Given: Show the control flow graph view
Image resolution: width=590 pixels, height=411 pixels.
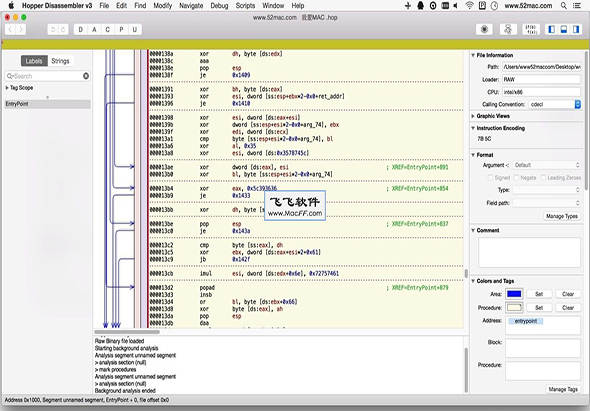Looking at the screenshot, I should pyautogui.click(x=508, y=29).
